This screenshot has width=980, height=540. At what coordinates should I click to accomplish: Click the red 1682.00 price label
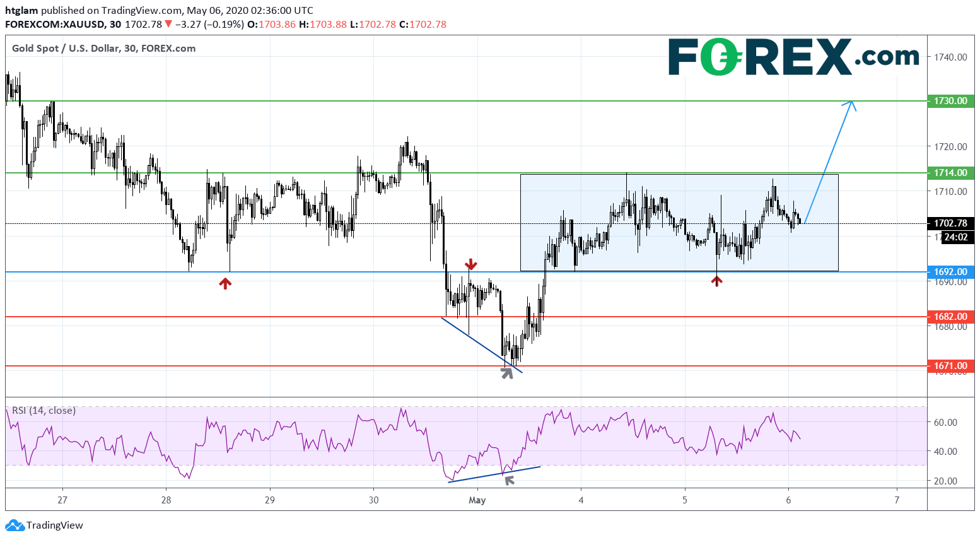pyautogui.click(x=951, y=317)
